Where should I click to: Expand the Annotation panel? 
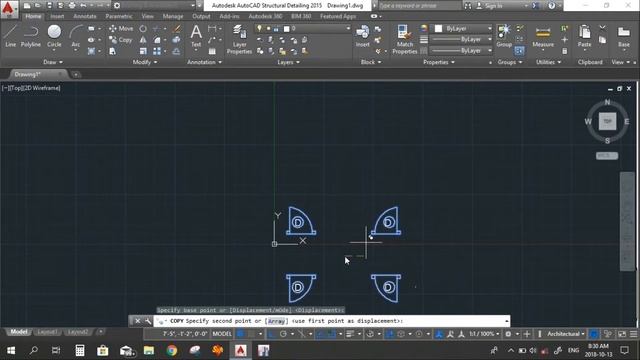click(x=204, y=62)
